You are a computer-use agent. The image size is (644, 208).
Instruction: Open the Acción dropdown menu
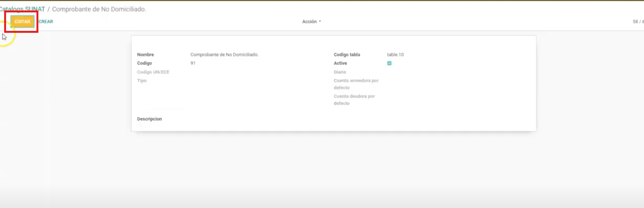pos(311,22)
